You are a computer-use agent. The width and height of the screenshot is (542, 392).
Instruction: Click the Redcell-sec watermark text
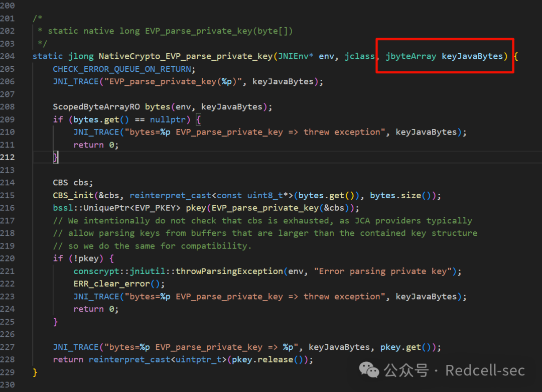pos(485,370)
